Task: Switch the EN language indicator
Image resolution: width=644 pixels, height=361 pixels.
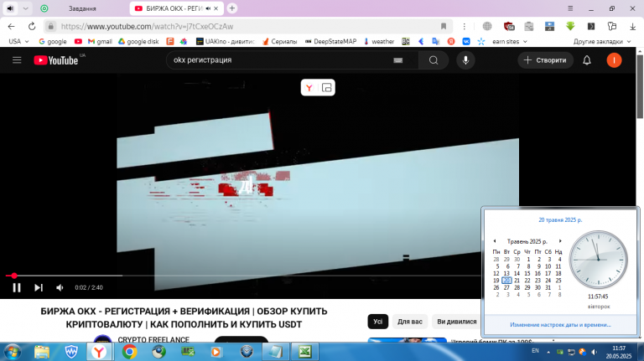Action: point(535,351)
